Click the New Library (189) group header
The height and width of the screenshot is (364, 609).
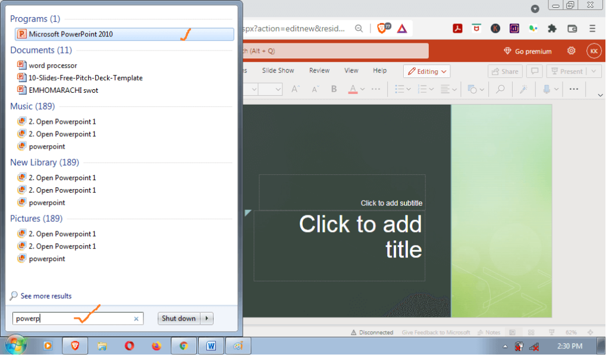click(44, 162)
